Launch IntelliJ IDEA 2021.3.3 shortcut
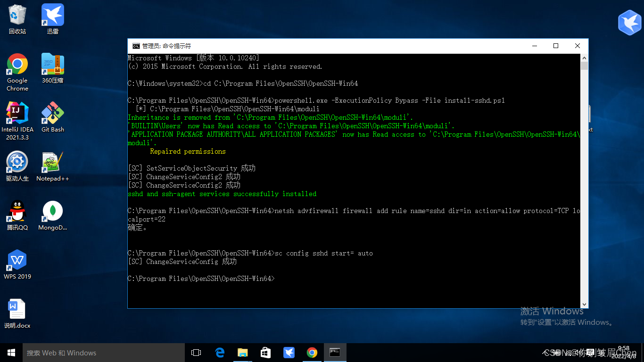Screen dimensions: 644x362 17,114
